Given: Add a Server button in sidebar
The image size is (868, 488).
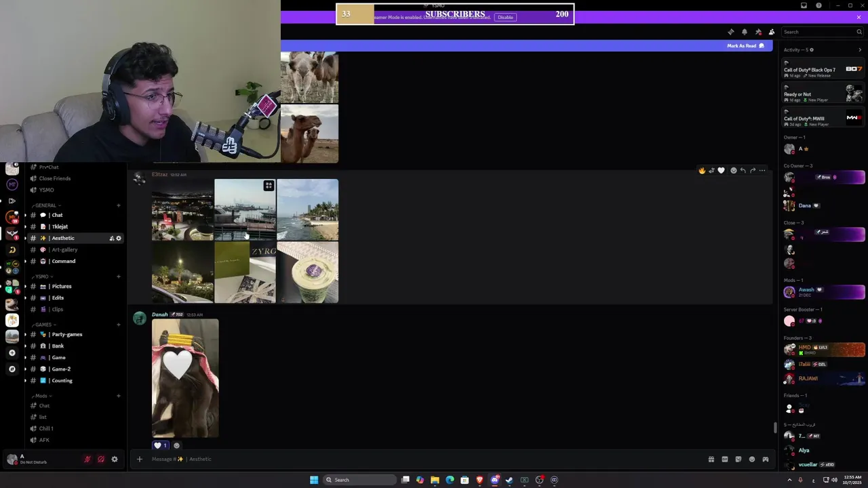Looking at the screenshot, I should [x=12, y=352].
